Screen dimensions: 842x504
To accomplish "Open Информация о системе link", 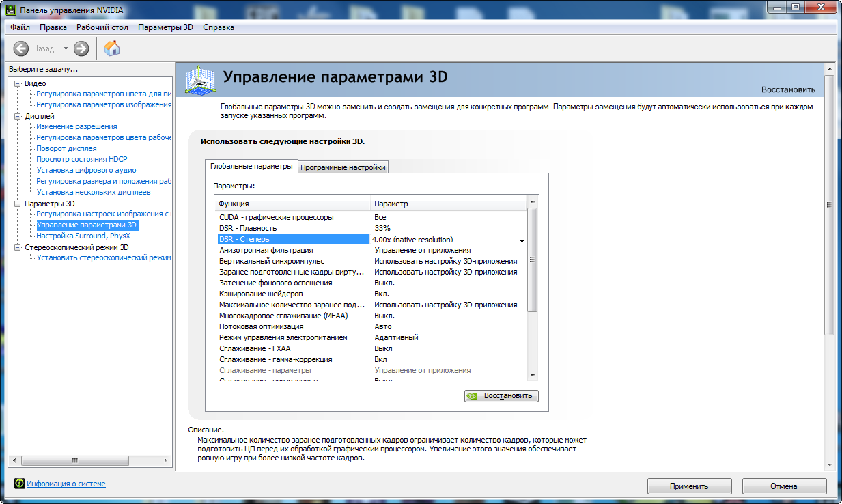I will 66,484.
